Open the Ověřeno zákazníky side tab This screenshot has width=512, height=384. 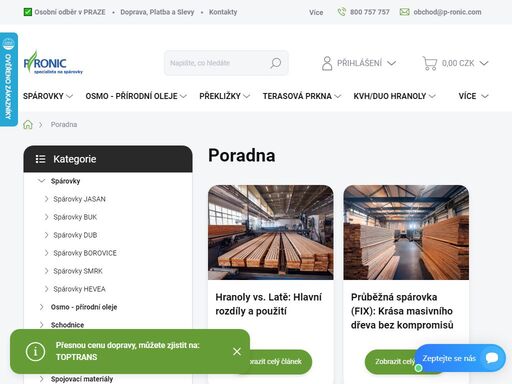[9, 79]
